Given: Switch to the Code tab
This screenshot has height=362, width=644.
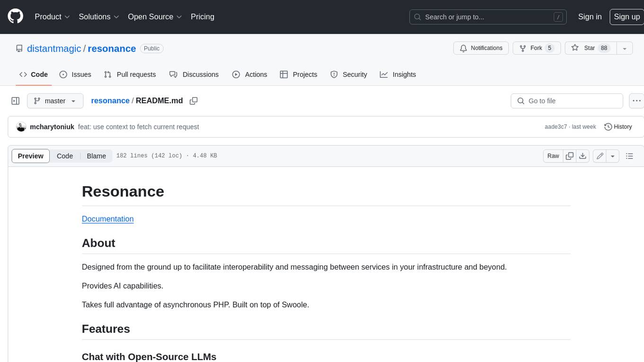Looking at the screenshot, I should [x=34, y=74].
